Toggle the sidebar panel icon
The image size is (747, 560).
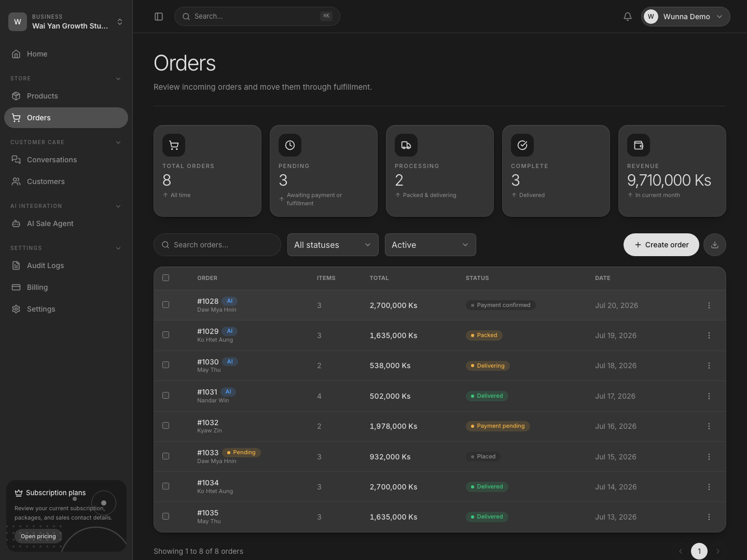click(159, 17)
